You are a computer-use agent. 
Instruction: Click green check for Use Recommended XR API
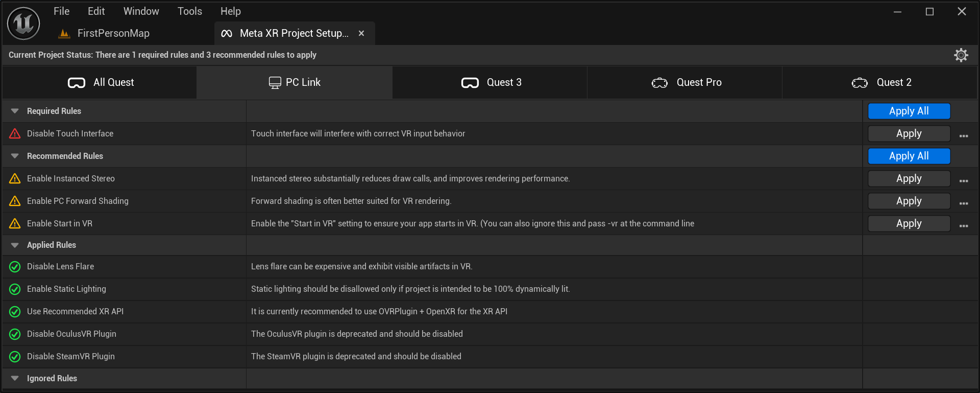(15, 311)
